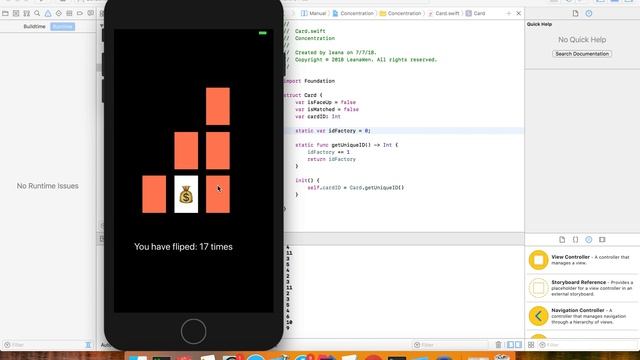Clear the debug console with trash icon
The height and width of the screenshot is (360, 640).
click(498, 345)
